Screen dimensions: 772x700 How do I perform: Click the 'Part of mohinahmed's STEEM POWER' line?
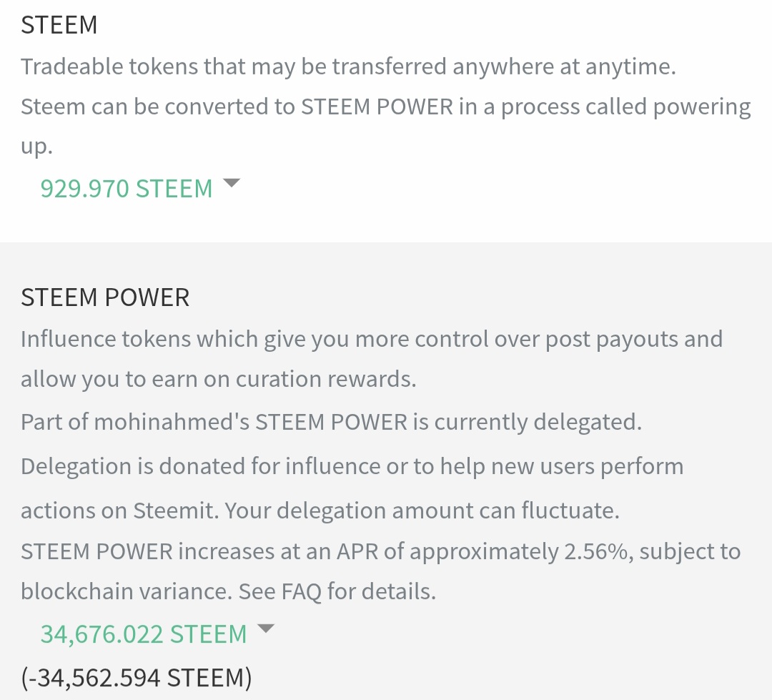pyautogui.click(x=331, y=422)
